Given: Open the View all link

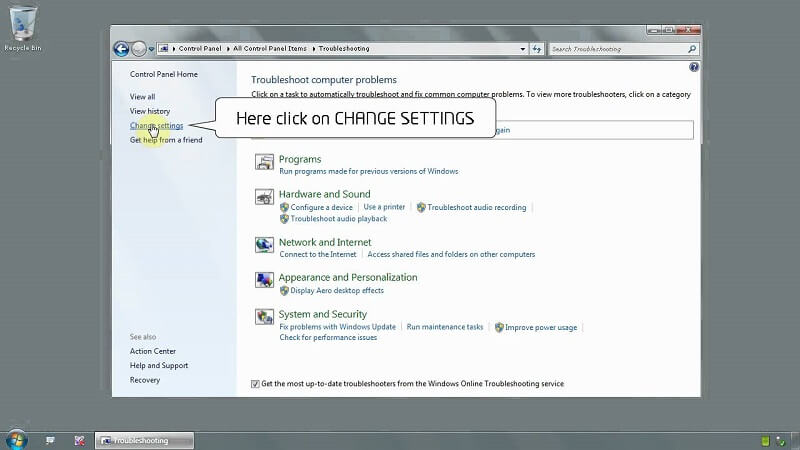Looking at the screenshot, I should coord(142,96).
